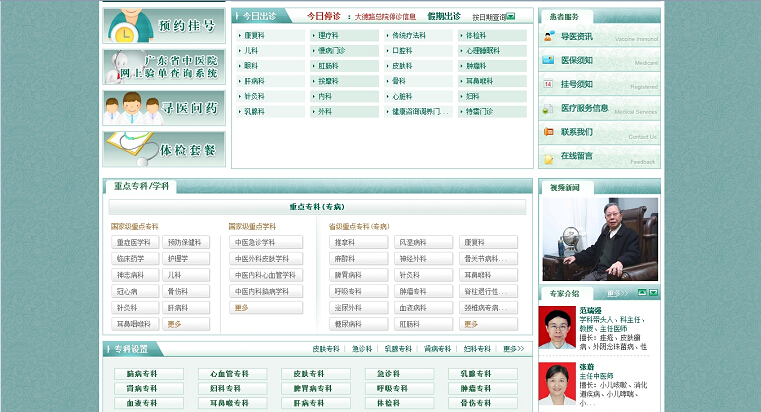The width and height of the screenshot is (761, 412).
Task: Switch to the 今日停诊 tab
Action: 323,16
